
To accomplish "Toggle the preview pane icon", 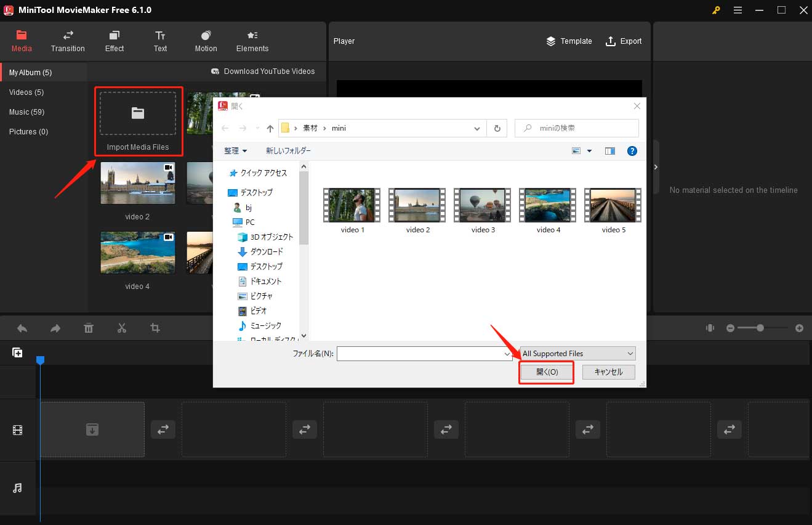I will click(x=610, y=151).
